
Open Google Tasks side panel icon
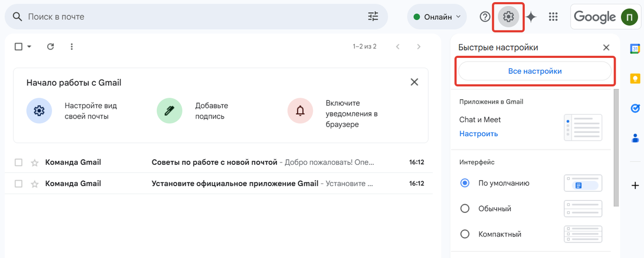point(635,108)
